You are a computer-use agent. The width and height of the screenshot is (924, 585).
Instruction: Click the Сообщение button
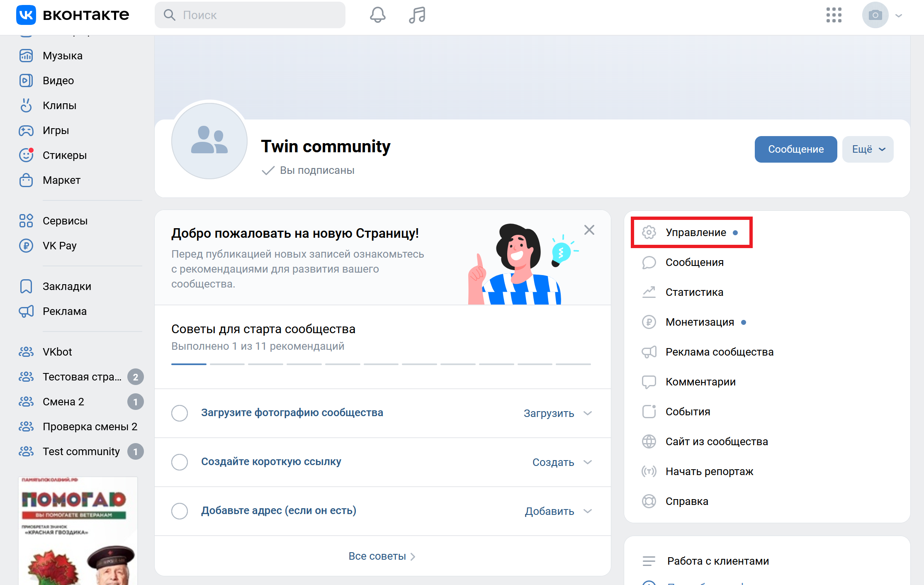click(796, 149)
